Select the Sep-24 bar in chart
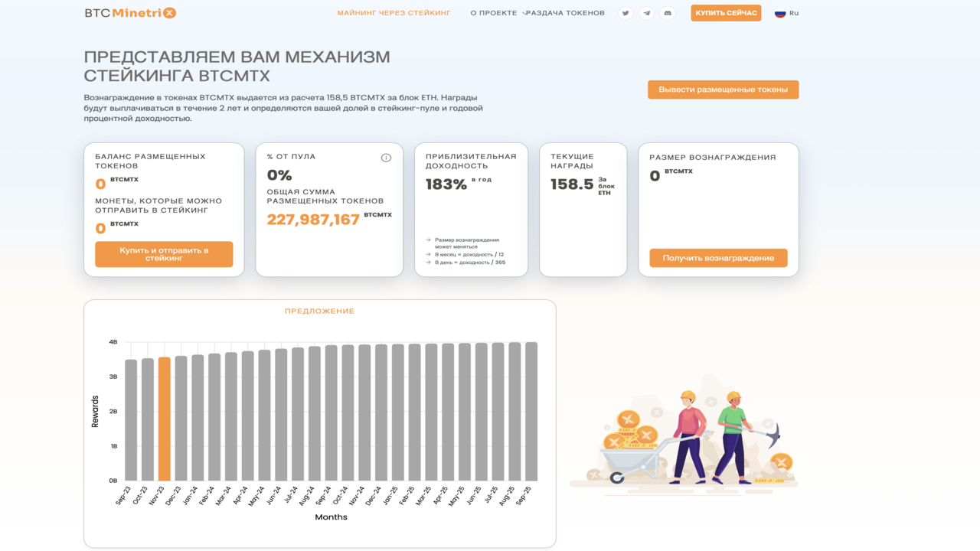The width and height of the screenshot is (980, 551). point(332,413)
